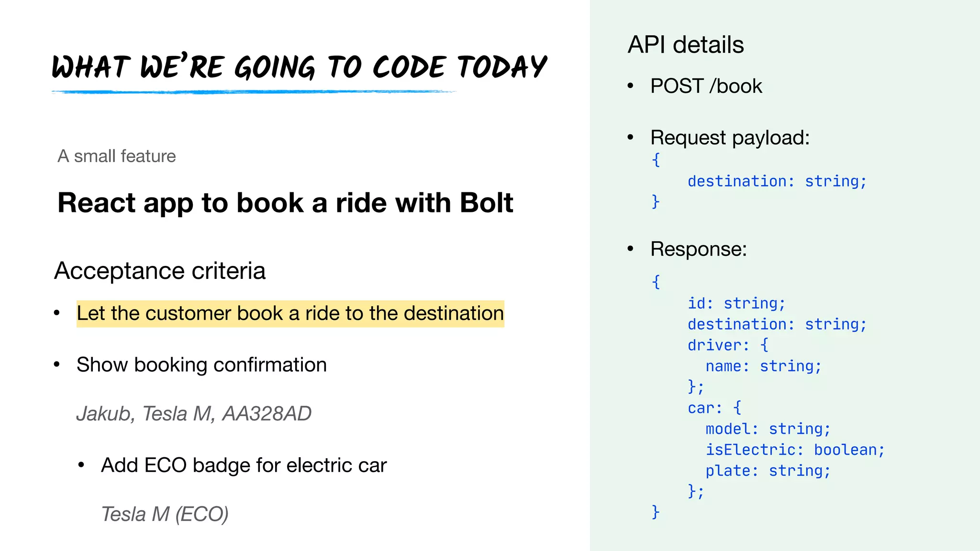Click highlighted 'Let the customer book a ride' line
The height and width of the screenshot is (551, 980).
coord(290,314)
